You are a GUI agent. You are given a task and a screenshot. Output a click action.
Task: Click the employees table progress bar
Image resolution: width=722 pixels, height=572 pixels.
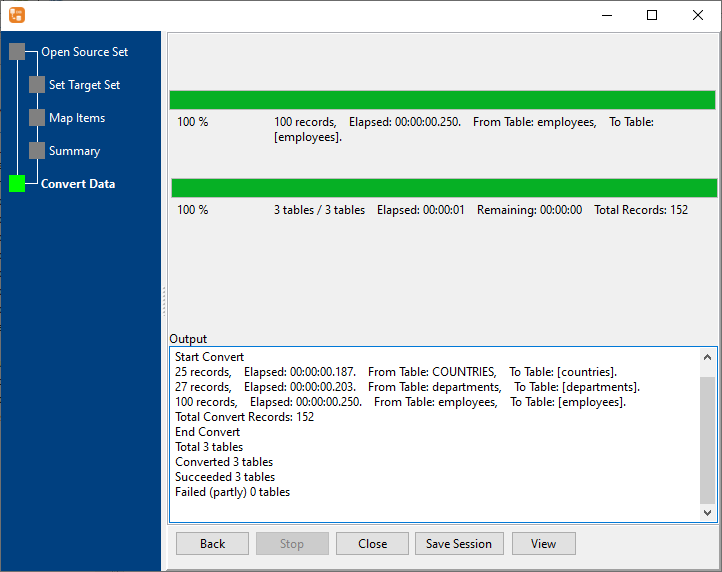pos(442,100)
